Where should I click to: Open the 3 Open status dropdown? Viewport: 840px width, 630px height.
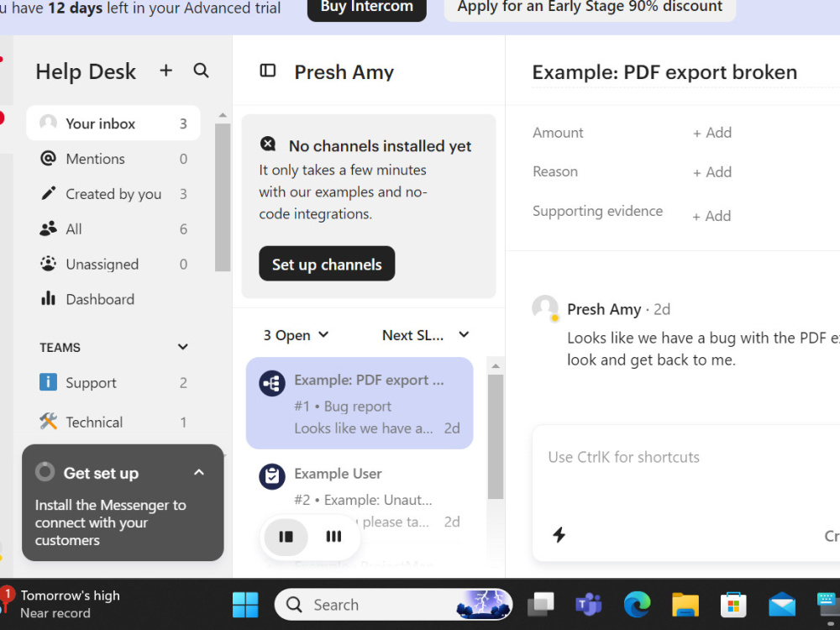(x=296, y=335)
